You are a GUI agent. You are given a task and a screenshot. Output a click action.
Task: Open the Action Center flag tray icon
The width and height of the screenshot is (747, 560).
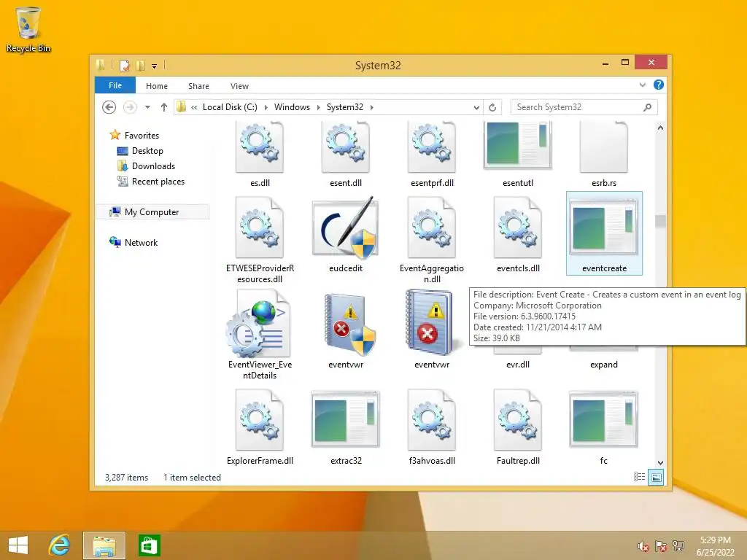660,547
